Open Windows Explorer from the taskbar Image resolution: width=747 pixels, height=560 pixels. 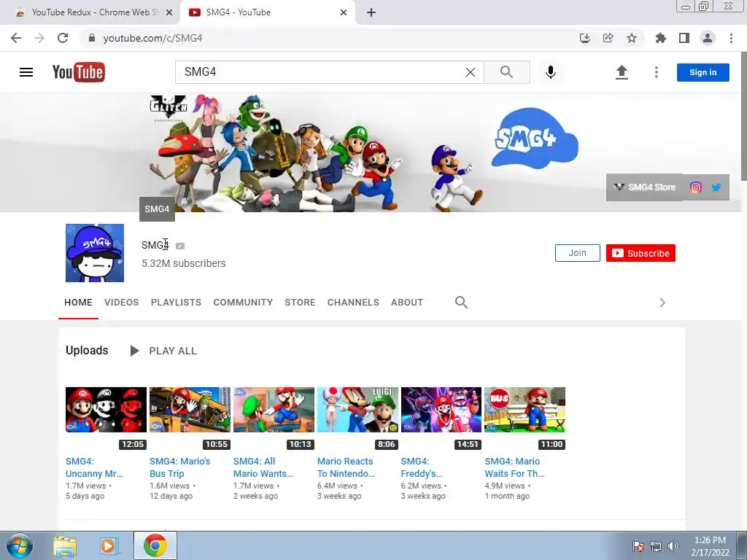(65, 546)
